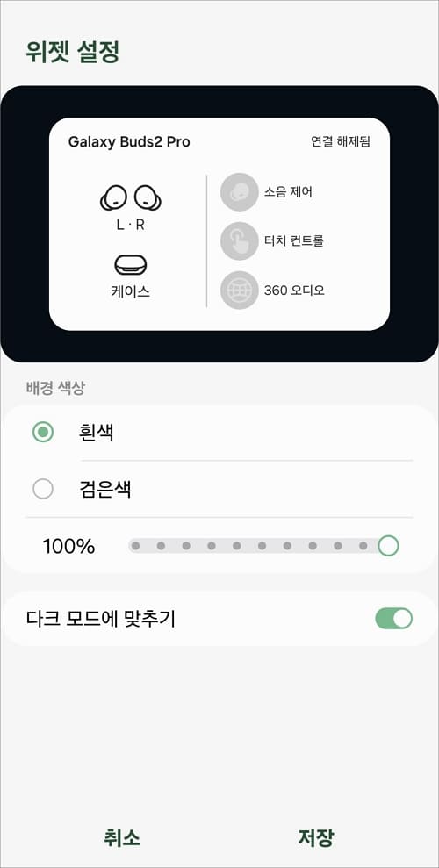
Task: Click the left earbud icon
Action: (x=114, y=197)
